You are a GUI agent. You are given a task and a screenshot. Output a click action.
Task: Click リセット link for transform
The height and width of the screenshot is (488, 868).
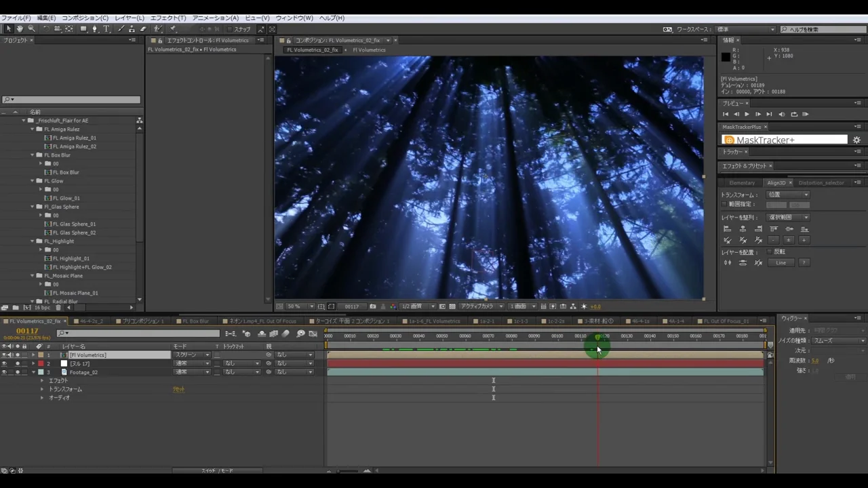coord(178,390)
